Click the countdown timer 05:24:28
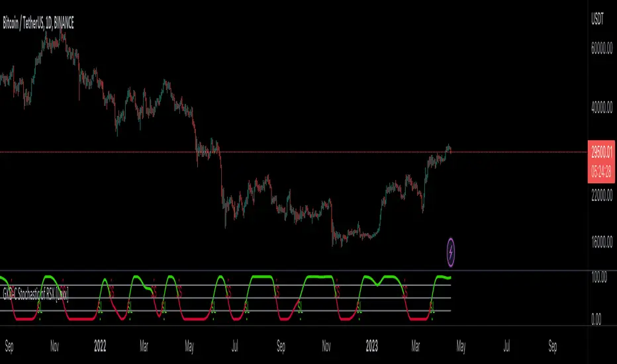The image size is (617, 364). pyautogui.click(x=601, y=171)
